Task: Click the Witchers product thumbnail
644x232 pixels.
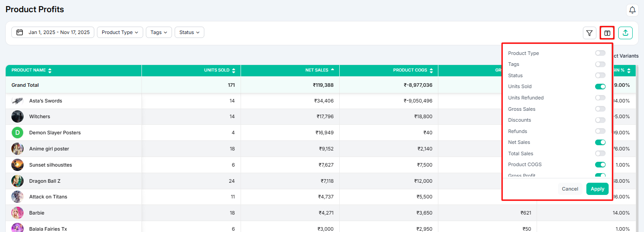Action: pos(17,116)
